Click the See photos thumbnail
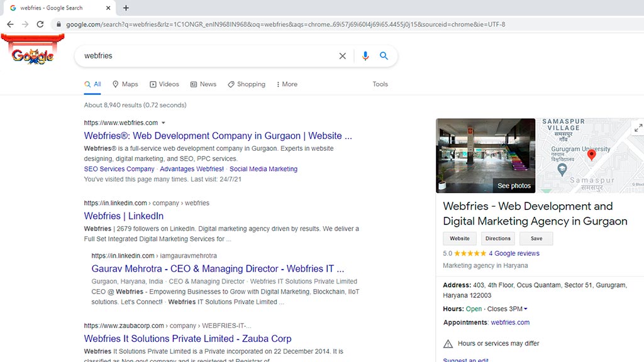 pyautogui.click(x=486, y=156)
